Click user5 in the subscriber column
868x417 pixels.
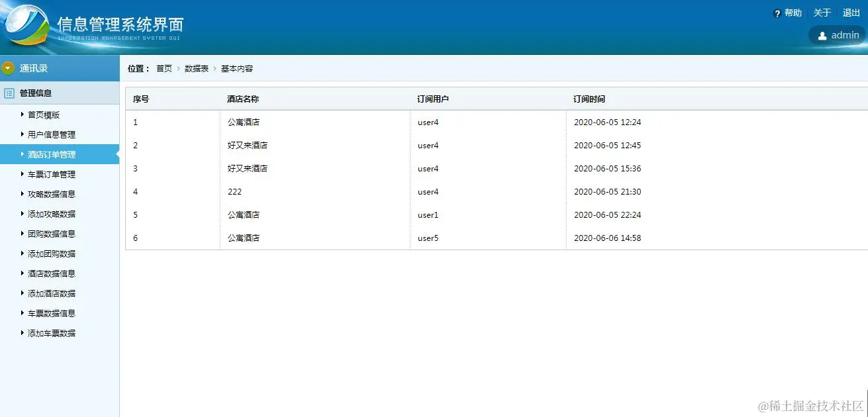pos(428,238)
